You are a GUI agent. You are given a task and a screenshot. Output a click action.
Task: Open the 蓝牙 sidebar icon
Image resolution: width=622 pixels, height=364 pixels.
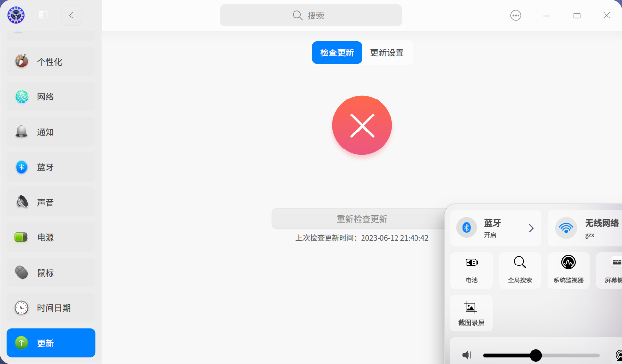[x=21, y=167]
